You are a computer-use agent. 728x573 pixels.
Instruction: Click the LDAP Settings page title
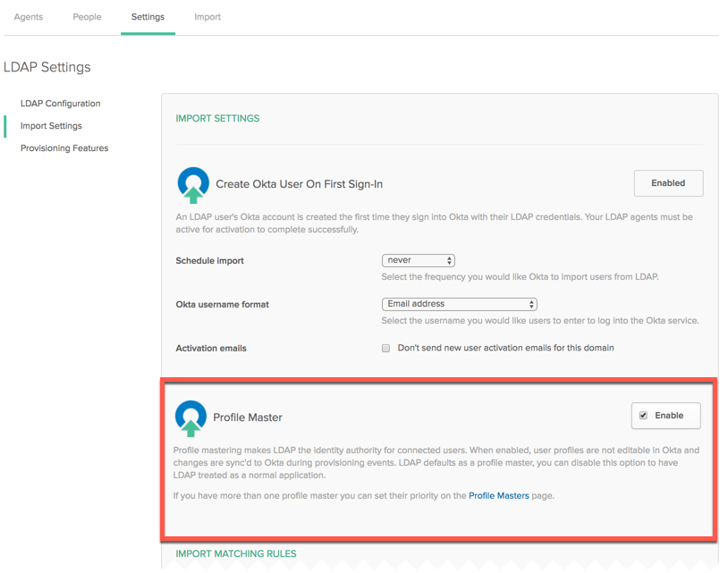tap(47, 67)
